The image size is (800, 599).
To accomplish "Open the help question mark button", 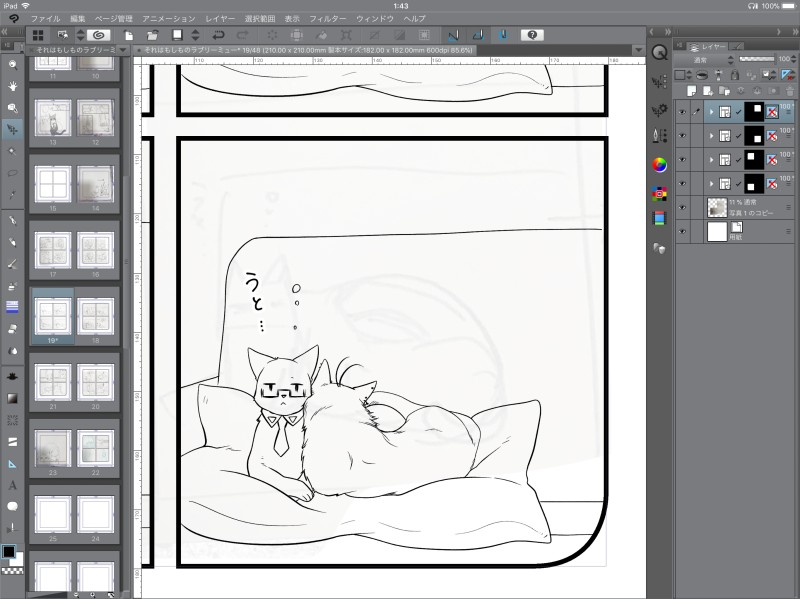I will click(532, 35).
